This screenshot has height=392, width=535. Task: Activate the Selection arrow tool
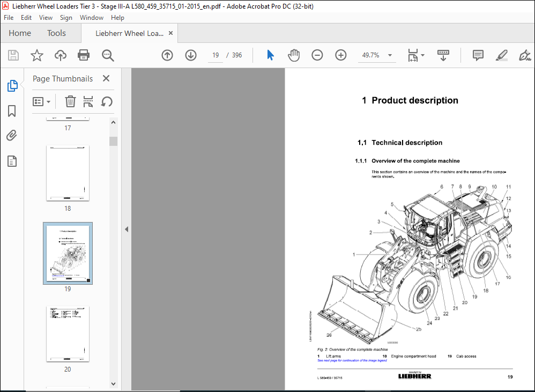[270, 55]
